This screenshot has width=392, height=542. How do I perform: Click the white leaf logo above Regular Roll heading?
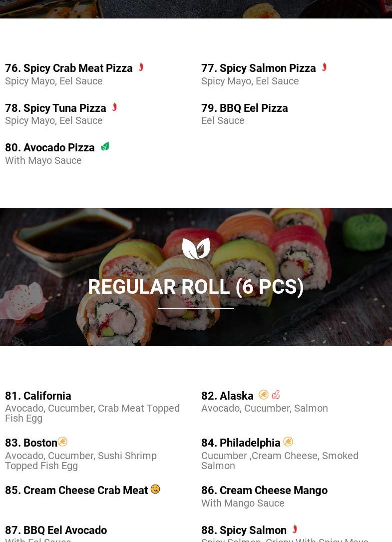[x=196, y=248]
